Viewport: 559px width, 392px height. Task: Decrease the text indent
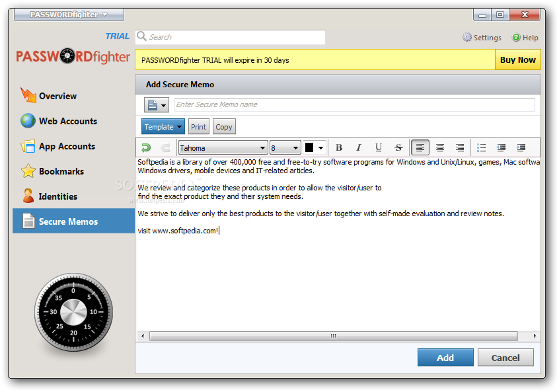coord(502,147)
